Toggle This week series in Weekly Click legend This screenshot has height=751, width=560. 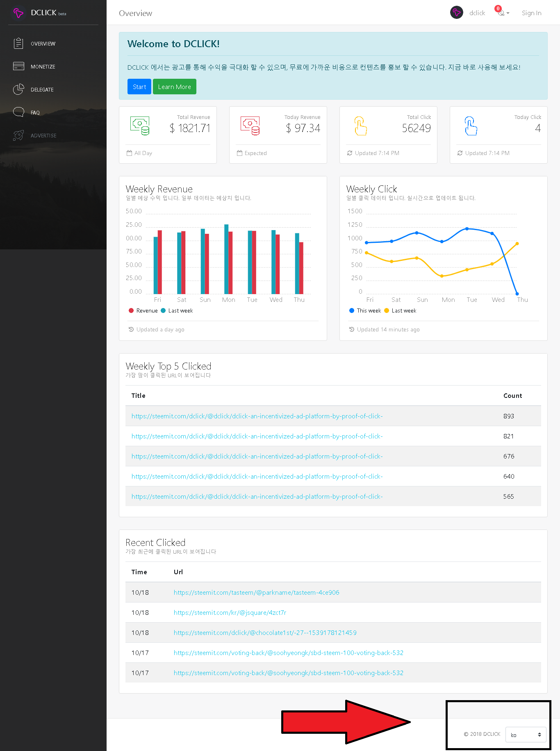coord(365,310)
